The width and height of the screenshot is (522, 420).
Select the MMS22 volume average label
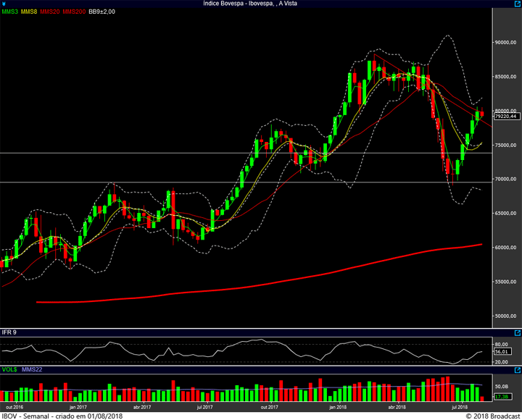pos(30,370)
